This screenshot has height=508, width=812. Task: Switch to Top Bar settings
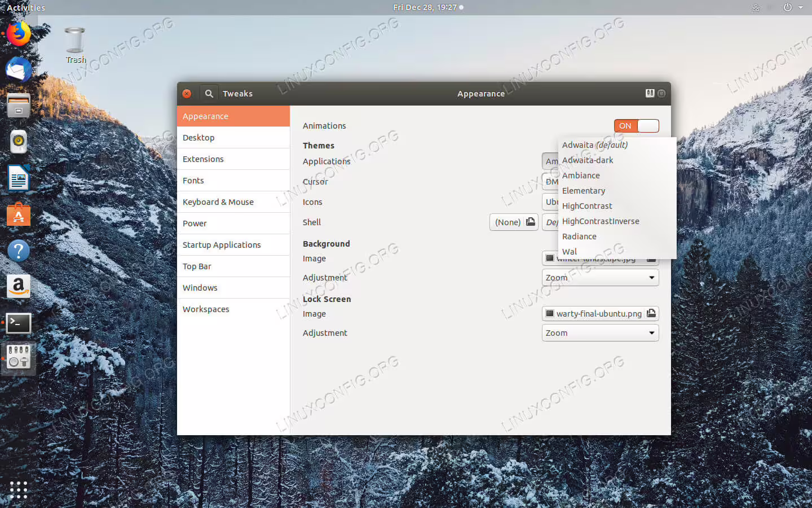(233, 266)
